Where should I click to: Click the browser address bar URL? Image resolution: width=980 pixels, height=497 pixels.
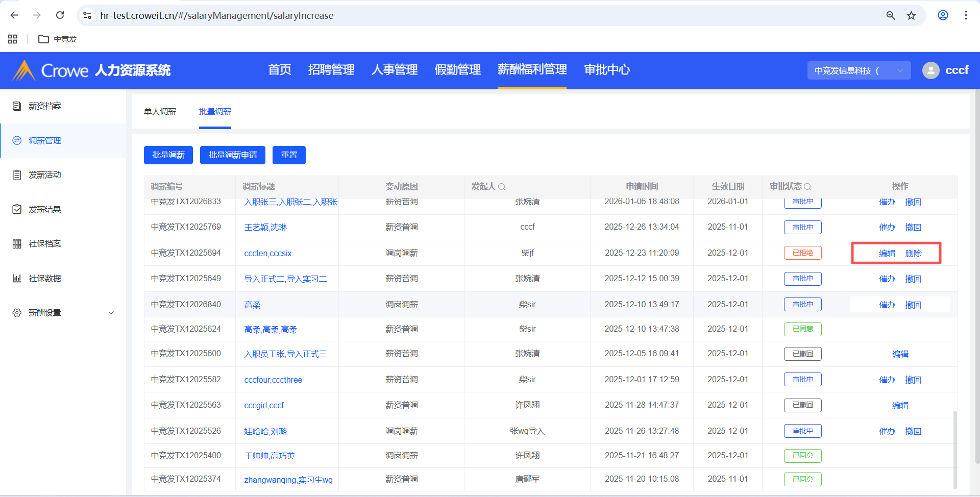point(217,15)
